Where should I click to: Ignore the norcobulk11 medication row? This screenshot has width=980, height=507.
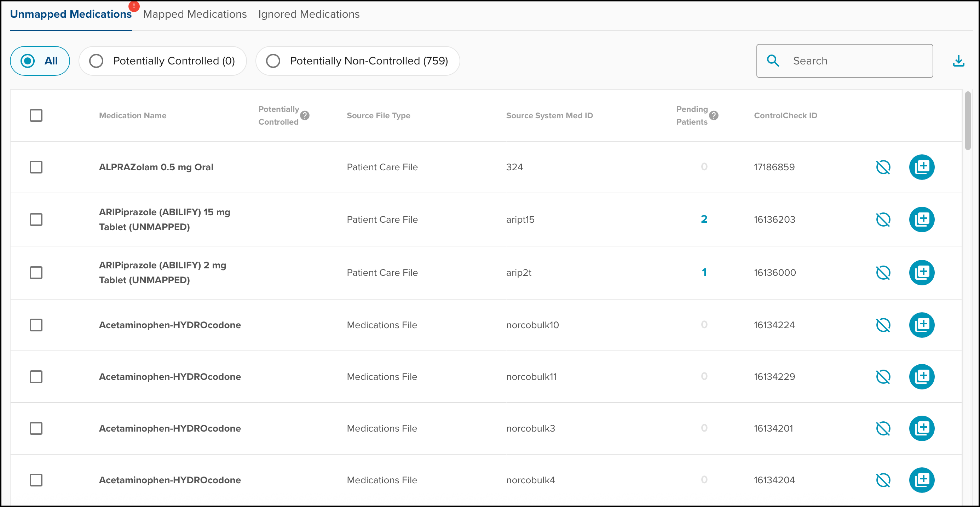coord(883,377)
